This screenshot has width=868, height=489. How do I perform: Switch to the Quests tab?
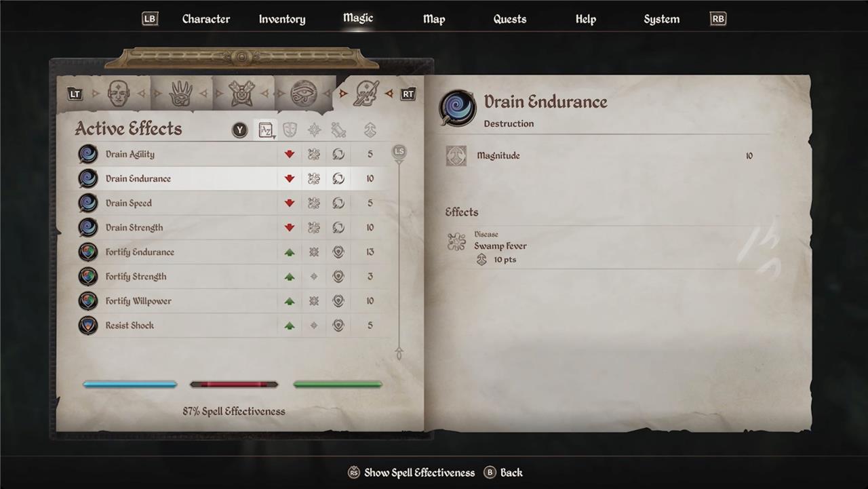tap(510, 19)
